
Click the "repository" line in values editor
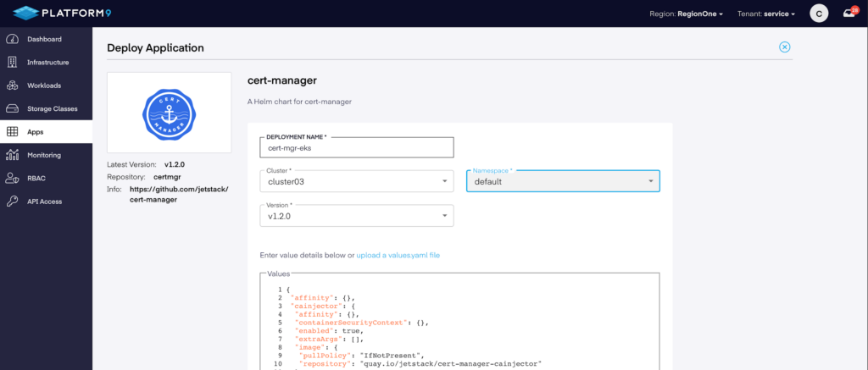pos(419,363)
